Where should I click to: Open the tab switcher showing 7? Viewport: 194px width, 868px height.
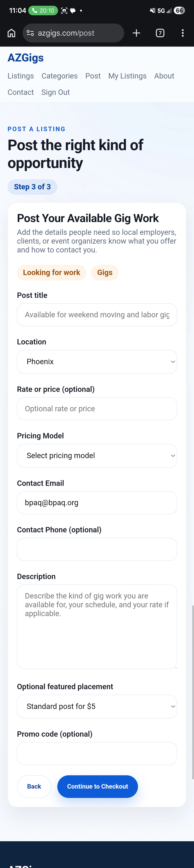click(160, 33)
